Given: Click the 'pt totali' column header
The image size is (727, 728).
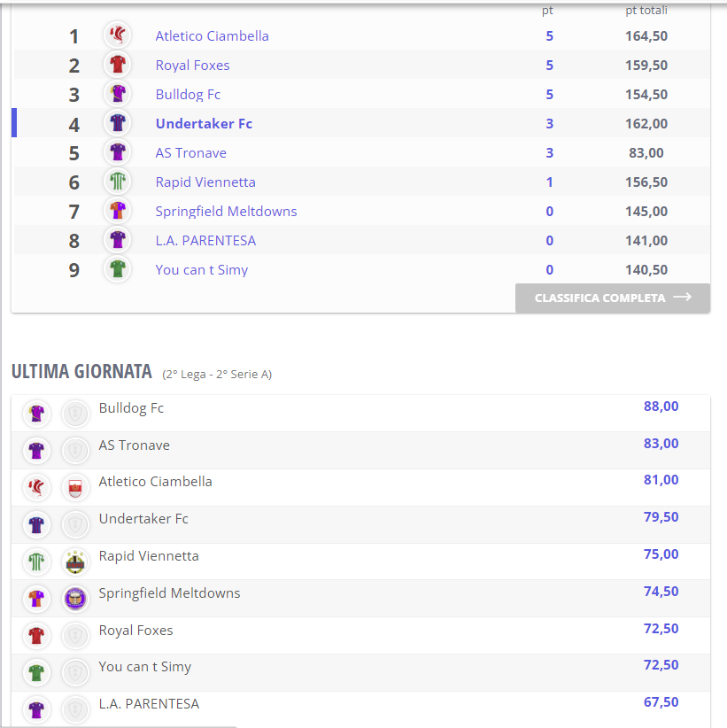Looking at the screenshot, I should click(646, 11).
